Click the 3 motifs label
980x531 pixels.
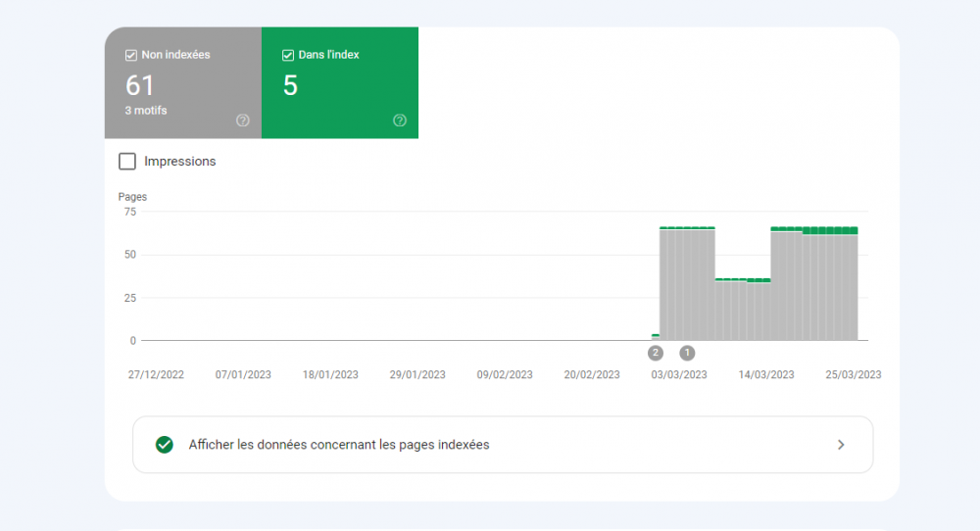pos(146,111)
